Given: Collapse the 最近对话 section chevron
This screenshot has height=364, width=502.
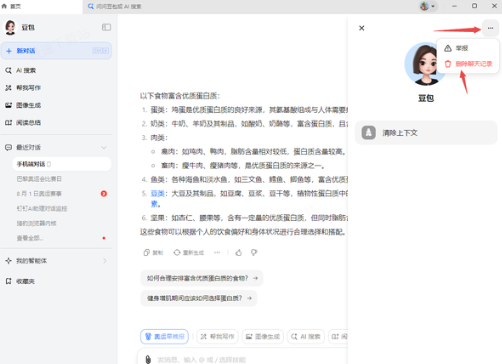Looking at the screenshot, I should point(104,147).
